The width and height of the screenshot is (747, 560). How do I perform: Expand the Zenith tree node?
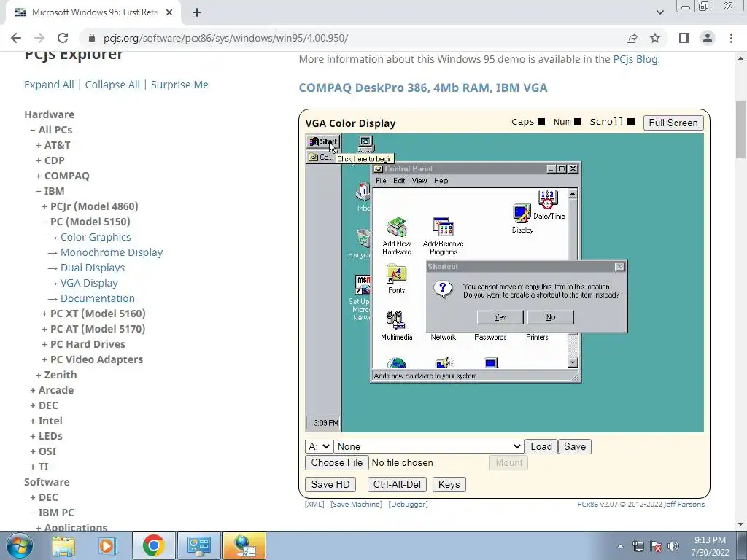57,375
